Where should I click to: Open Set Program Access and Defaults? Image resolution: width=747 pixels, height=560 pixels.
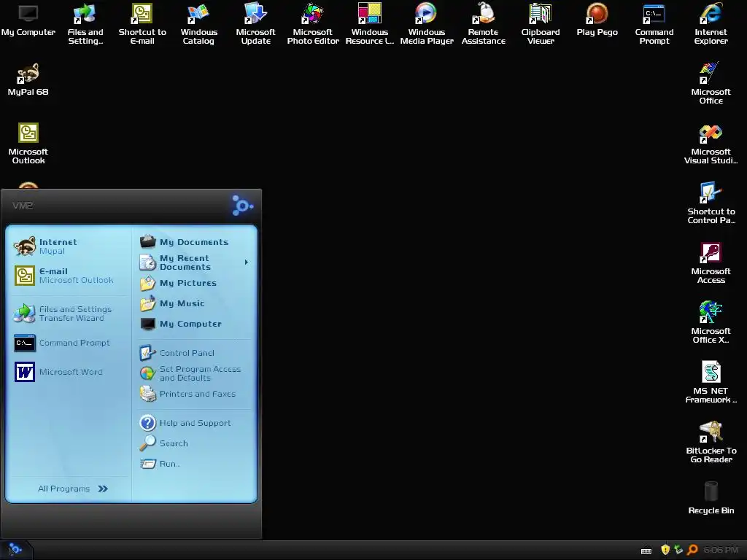click(x=194, y=373)
